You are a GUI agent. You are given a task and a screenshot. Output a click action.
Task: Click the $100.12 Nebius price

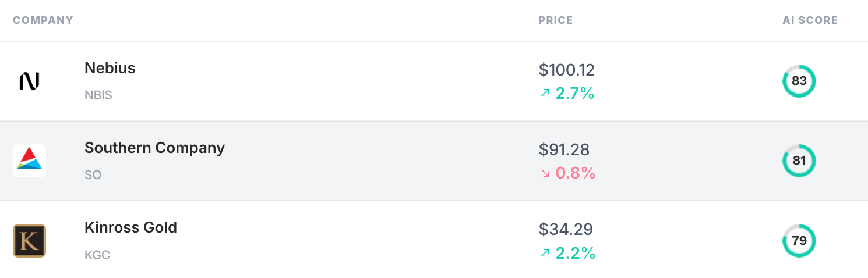coord(566,70)
